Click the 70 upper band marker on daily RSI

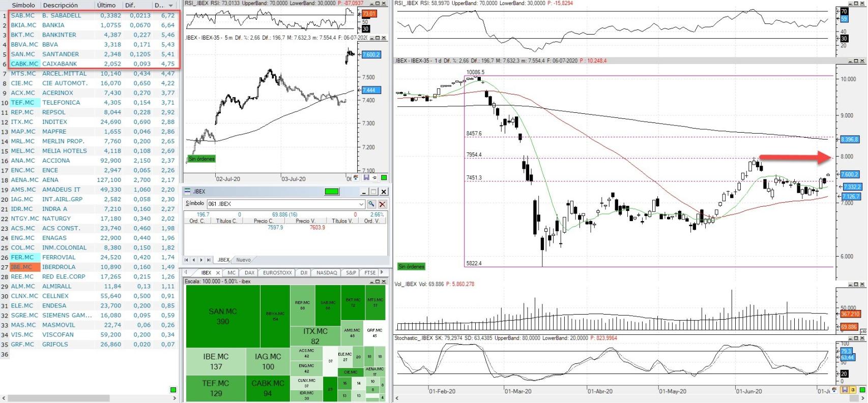point(844,11)
